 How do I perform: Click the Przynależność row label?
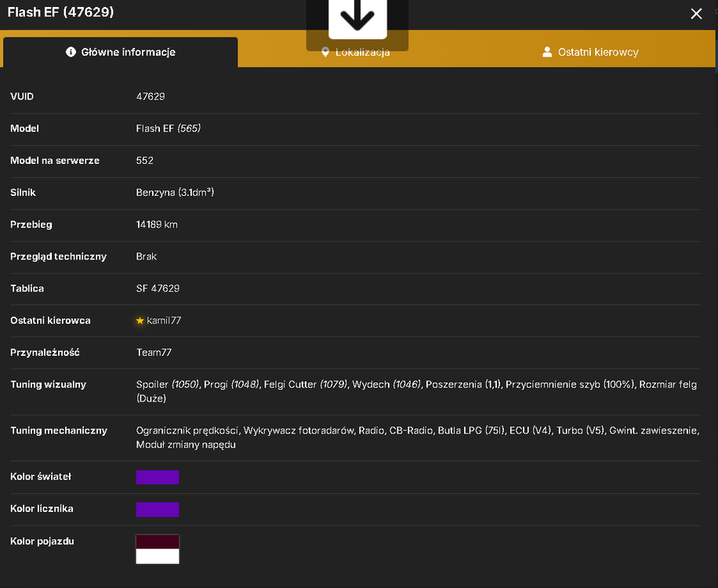click(45, 353)
